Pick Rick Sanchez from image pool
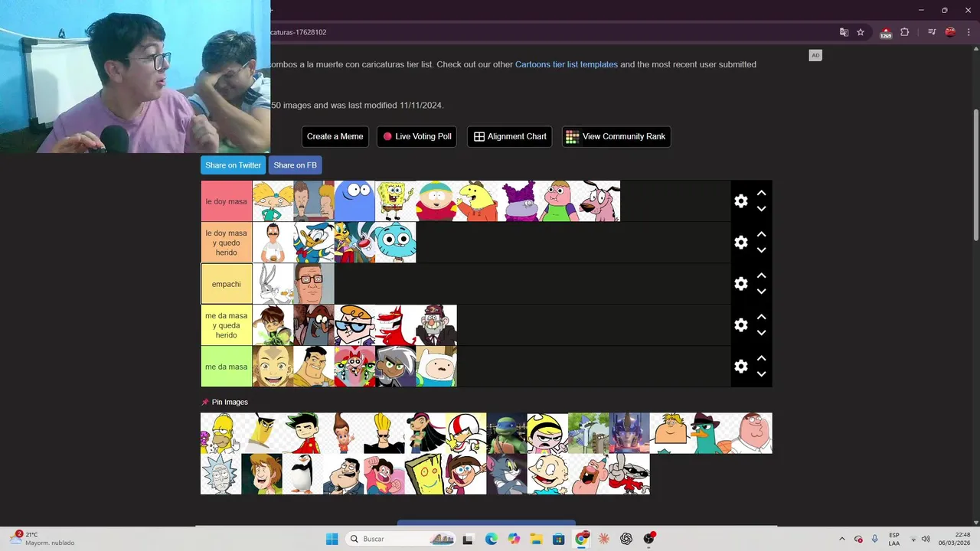This screenshot has height=551, width=980. pos(220,474)
